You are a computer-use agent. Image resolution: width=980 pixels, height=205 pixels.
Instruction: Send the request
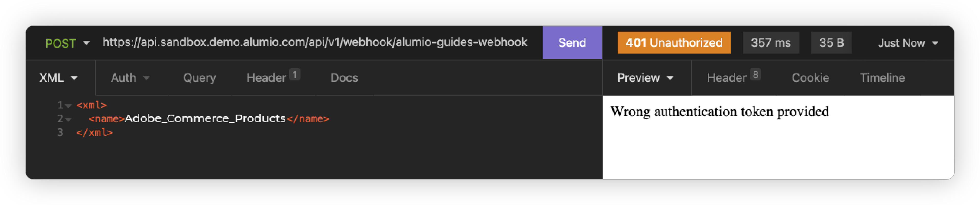click(x=572, y=43)
